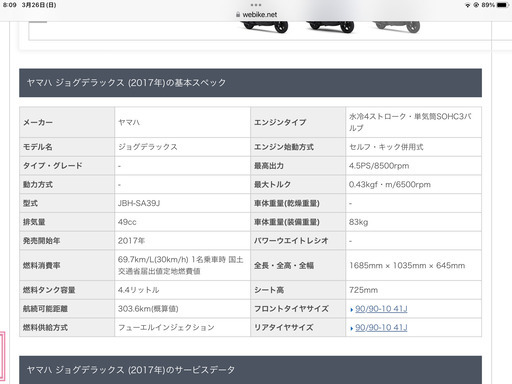This screenshot has width=512, height=384.
Task: Select the 型式 label cell
Action: [x=67, y=203]
